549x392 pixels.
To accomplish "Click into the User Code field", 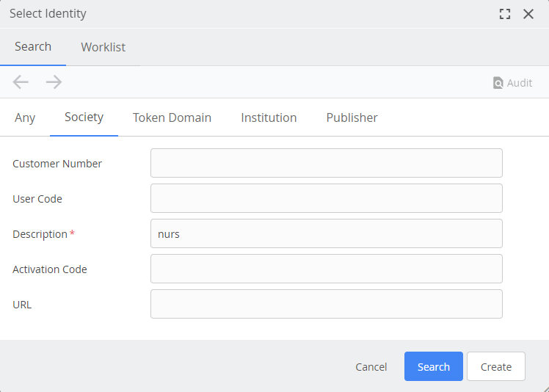I will click(326, 198).
